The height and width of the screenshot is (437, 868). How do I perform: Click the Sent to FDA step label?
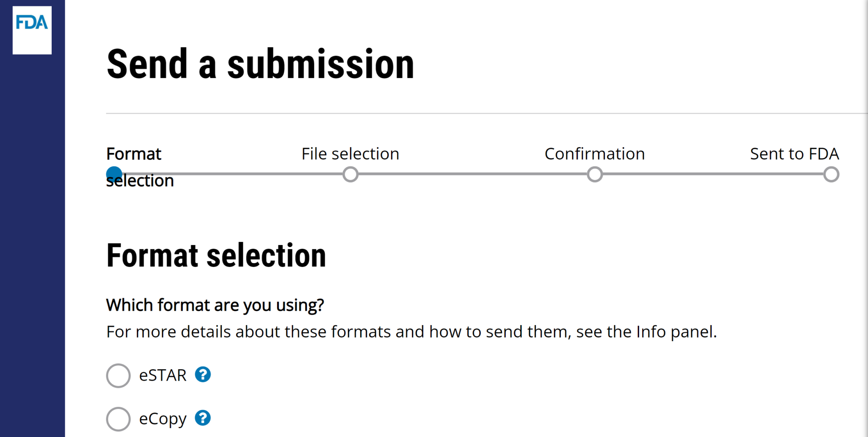795,154
